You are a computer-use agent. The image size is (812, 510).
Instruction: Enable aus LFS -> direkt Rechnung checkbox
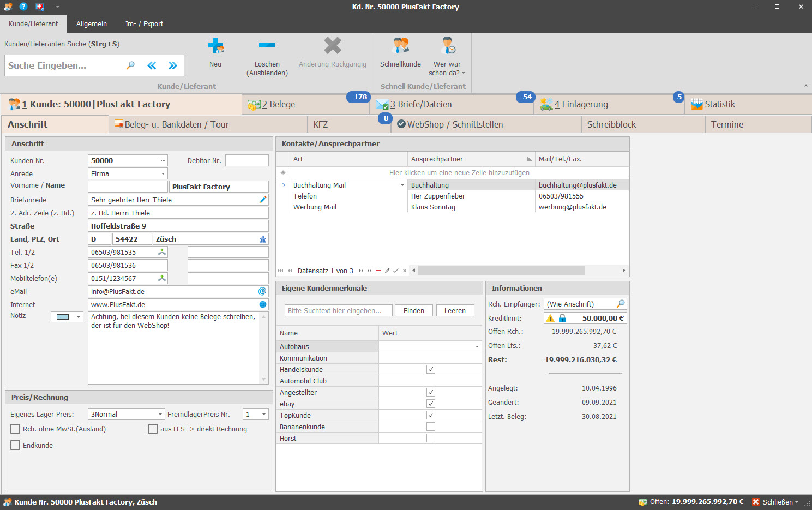[x=153, y=429]
